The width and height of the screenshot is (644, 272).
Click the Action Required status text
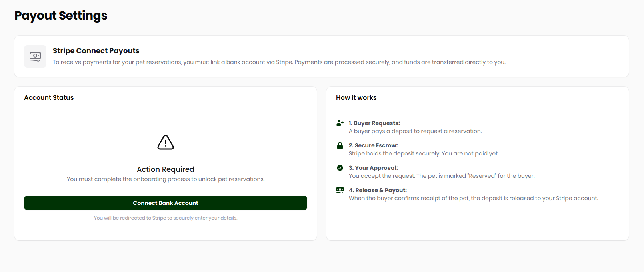click(x=166, y=169)
